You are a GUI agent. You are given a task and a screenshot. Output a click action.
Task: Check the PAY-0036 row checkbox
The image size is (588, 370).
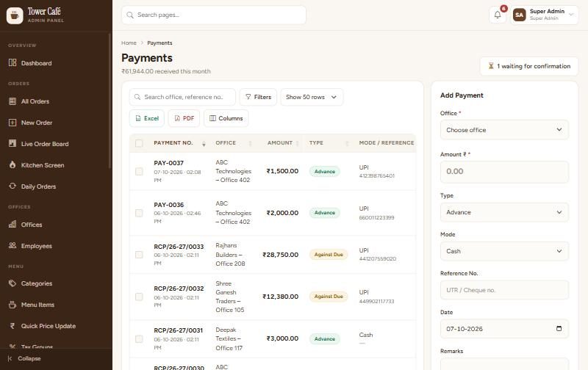(x=139, y=213)
